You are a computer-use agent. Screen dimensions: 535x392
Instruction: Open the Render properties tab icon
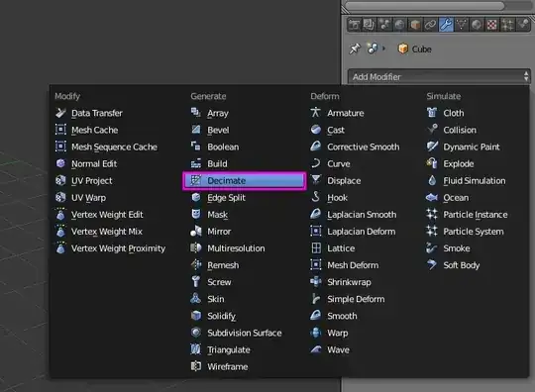click(354, 25)
